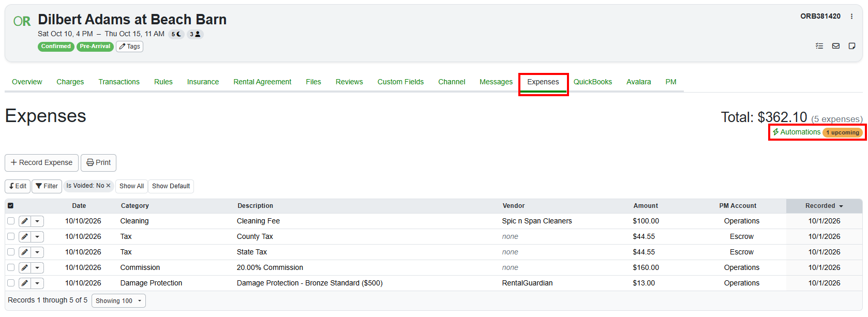Expand the State Tax row action dropdown

(37, 252)
